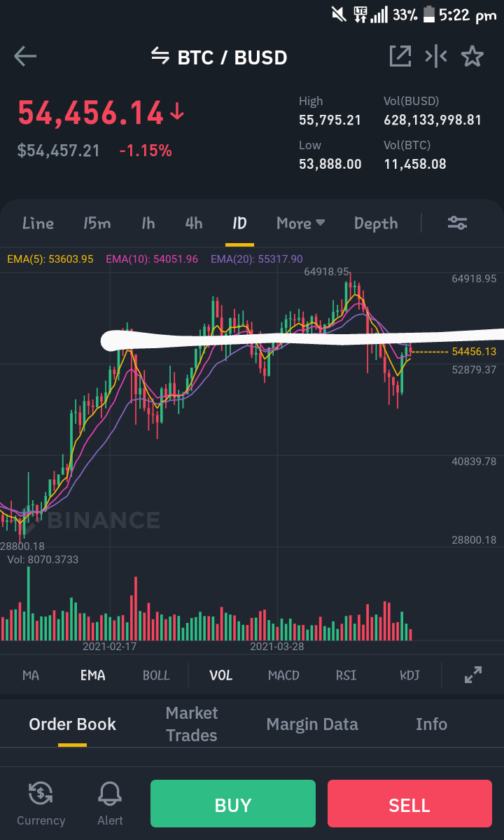Tap the red SELL button
The width and height of the screenshot is (504, 840).
coord(409,804)
